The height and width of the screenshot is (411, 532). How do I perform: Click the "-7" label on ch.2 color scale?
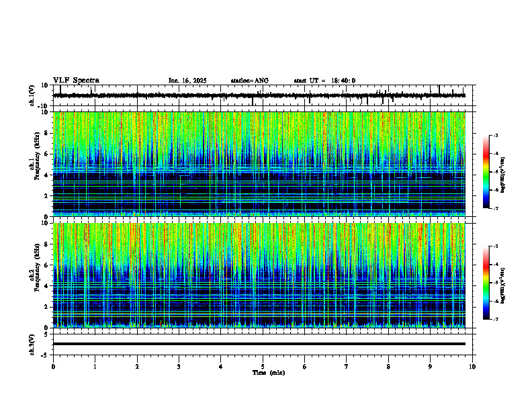tap(496, 319)
